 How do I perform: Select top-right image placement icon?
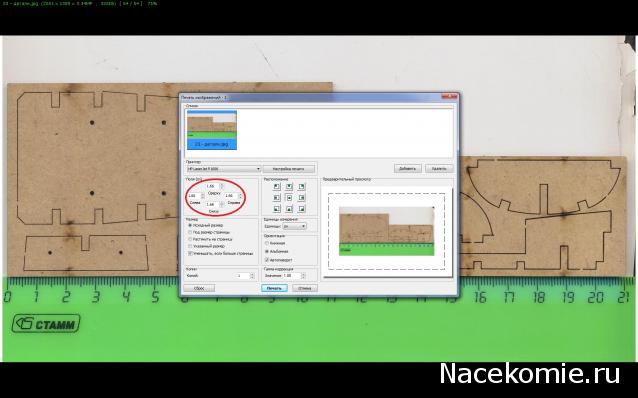(x=302, y=187)
